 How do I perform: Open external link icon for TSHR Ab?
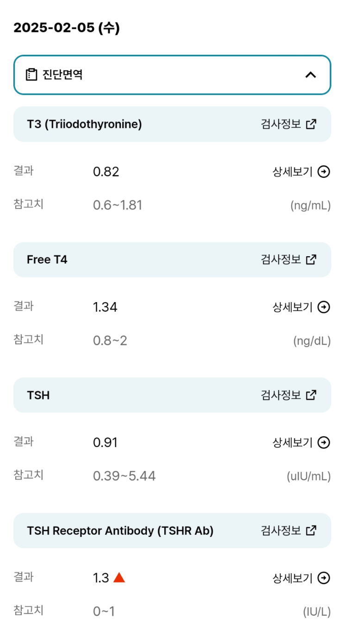(312, 530)
